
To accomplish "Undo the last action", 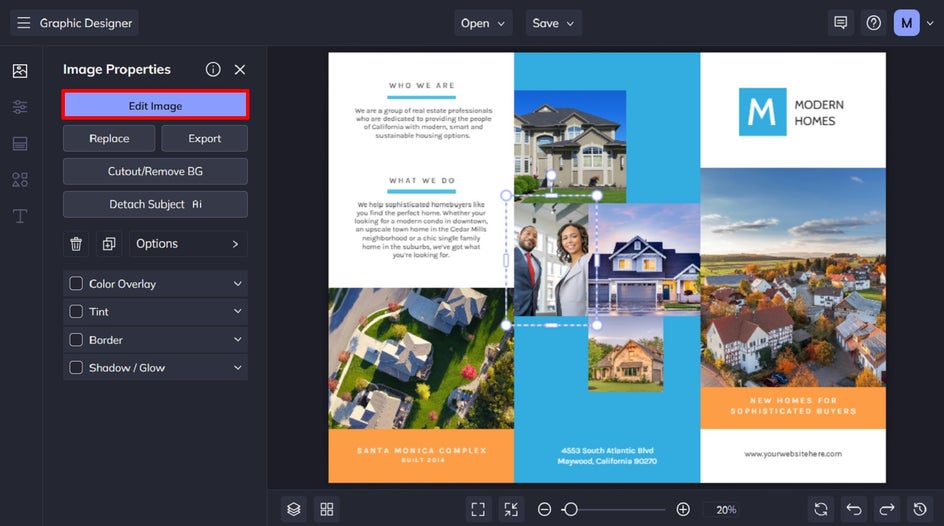I will point(854,509).
